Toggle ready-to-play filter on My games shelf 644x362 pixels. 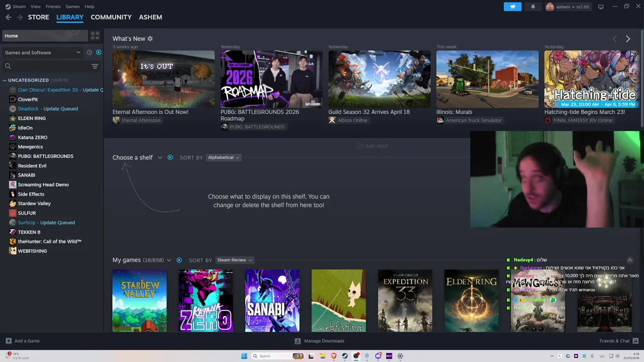(x=179, y=260)
